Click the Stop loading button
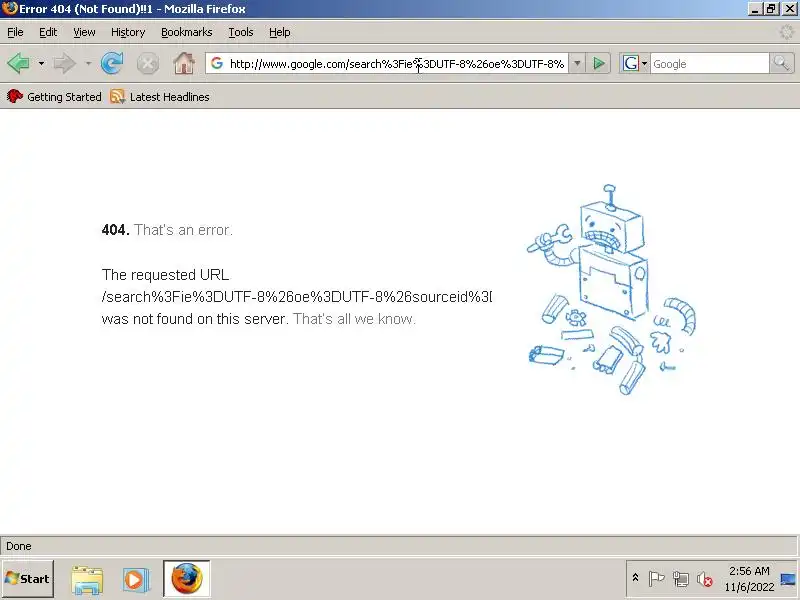This screenshot has width=800, height=600. [x=147, y=64]
